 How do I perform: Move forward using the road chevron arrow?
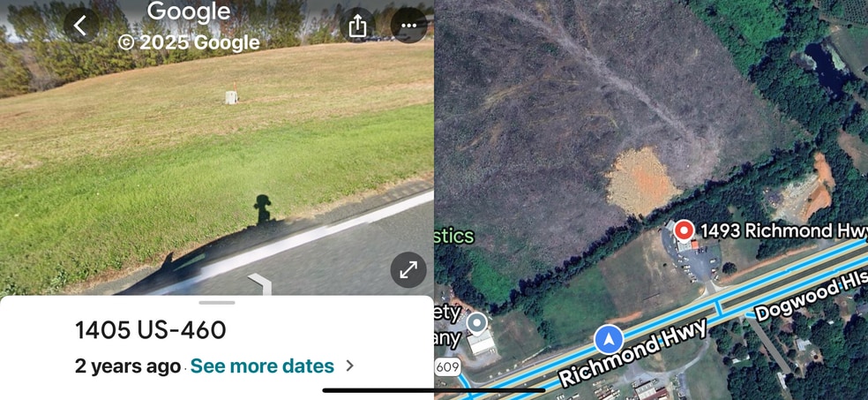point(260,283)
